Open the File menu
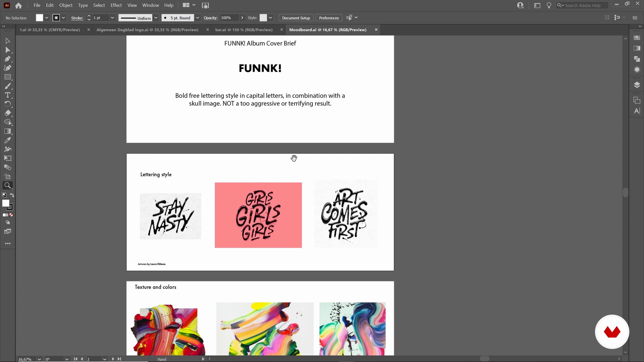The image size is (644, 362). (x=37, y=5)
